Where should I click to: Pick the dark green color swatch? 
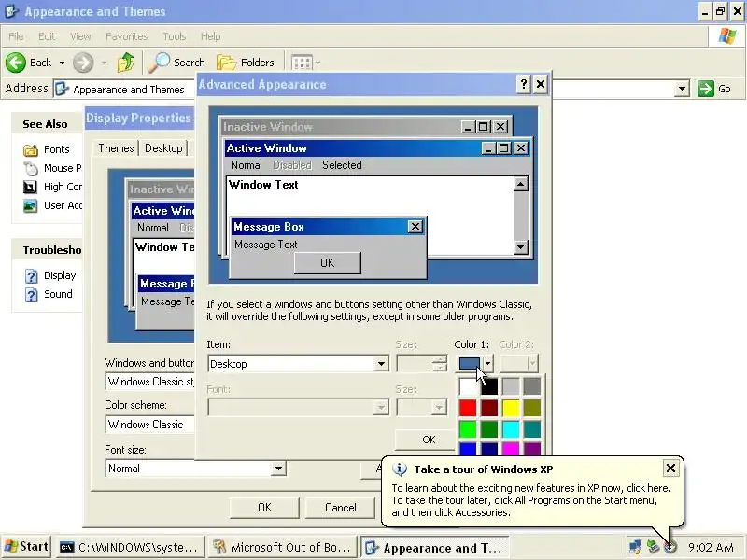489,429
